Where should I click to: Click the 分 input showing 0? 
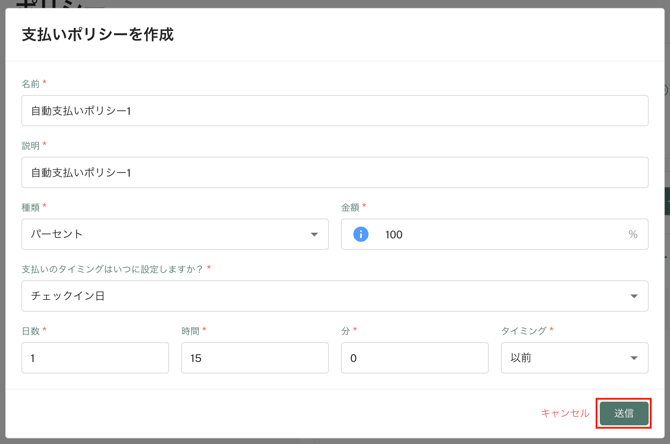coord(414,358)
